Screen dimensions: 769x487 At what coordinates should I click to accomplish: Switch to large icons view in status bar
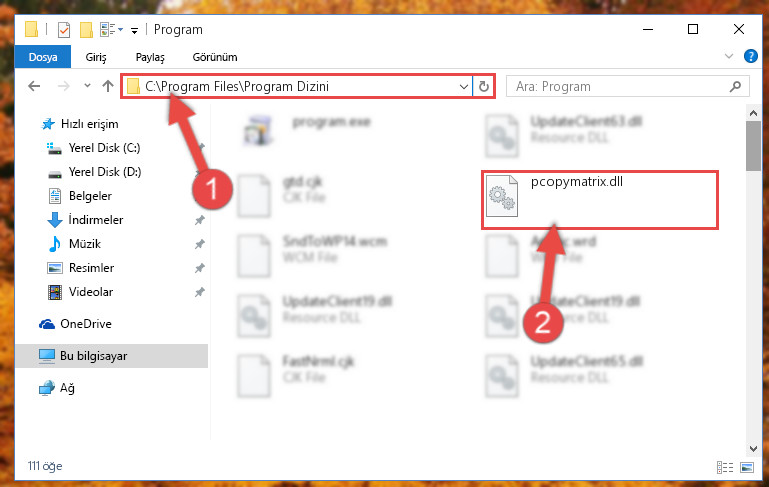pos(747,467)
